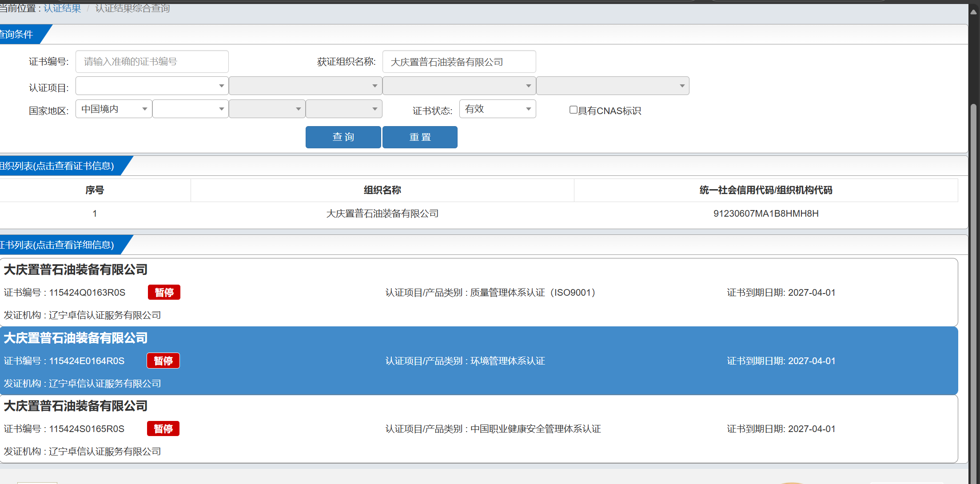Open certificate 115424Q0163R0S card
Screen dimensions: 980x484
pyautogui.click(x=479, y=292)
